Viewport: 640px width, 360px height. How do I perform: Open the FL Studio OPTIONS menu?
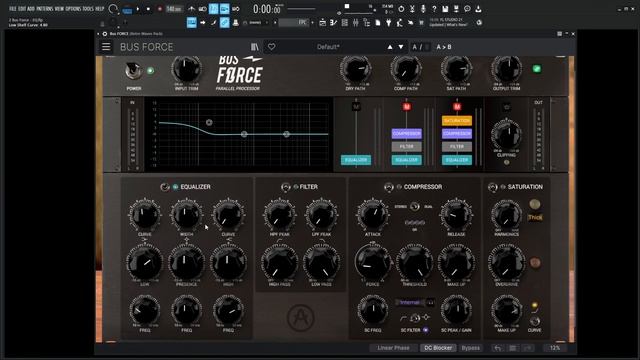click(73, 8)
